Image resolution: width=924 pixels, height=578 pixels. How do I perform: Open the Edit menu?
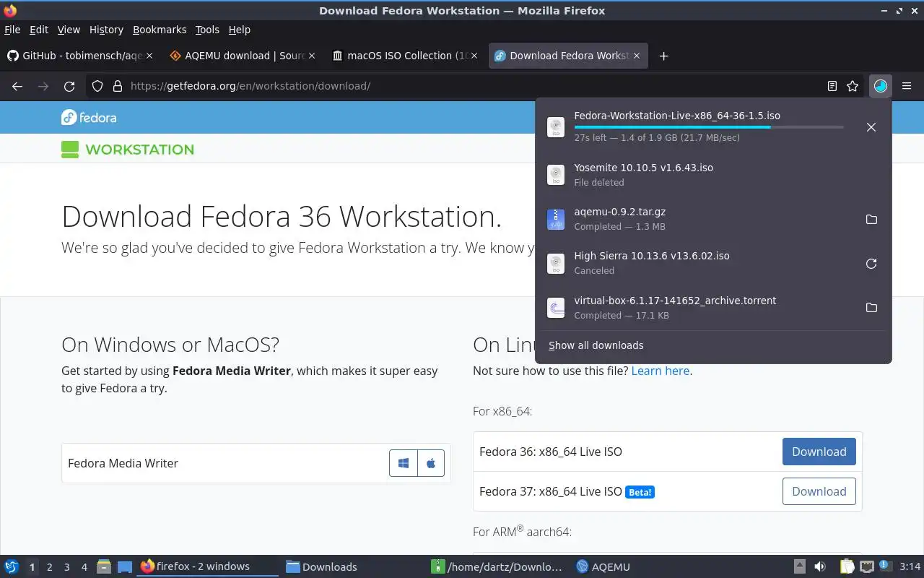click(x=39, y=30)
